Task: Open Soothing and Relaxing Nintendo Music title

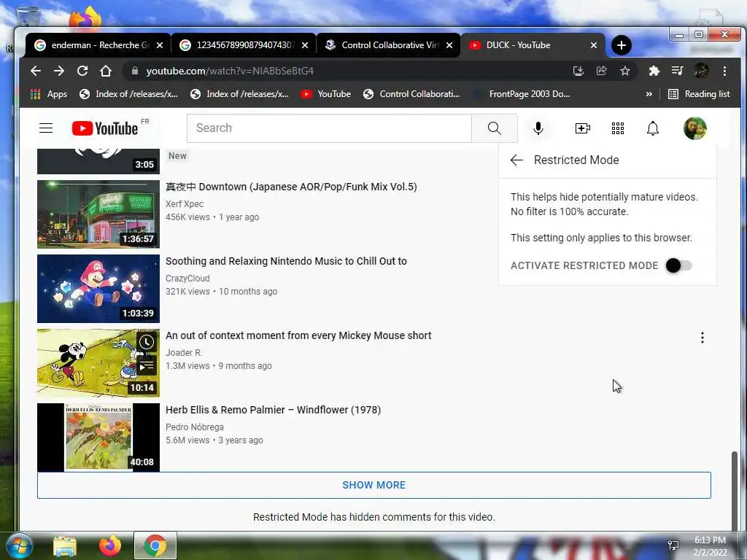Action: pyautogui.click(x=286, y=261)
